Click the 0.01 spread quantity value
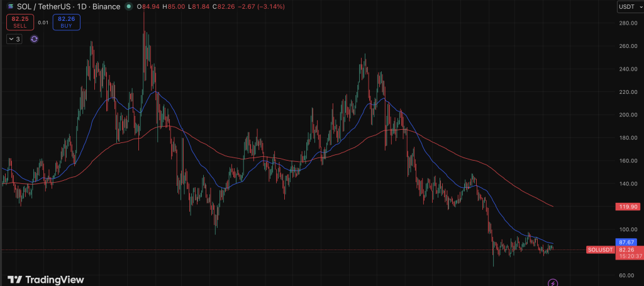Image resolution: width=644 pixels, height=286 pixels. pyautogui.click(x=43, y=23)
